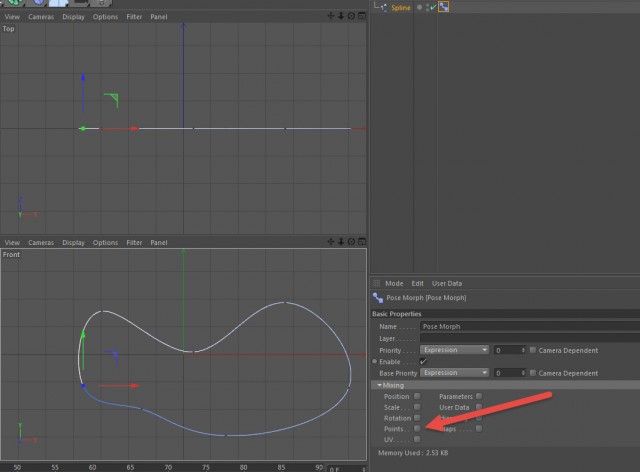Image resolution: width=640 pixels, height=472 pixels.
Task: Click the Pose Morph icon in Attribute Manager header
Action: coord(378,298)
